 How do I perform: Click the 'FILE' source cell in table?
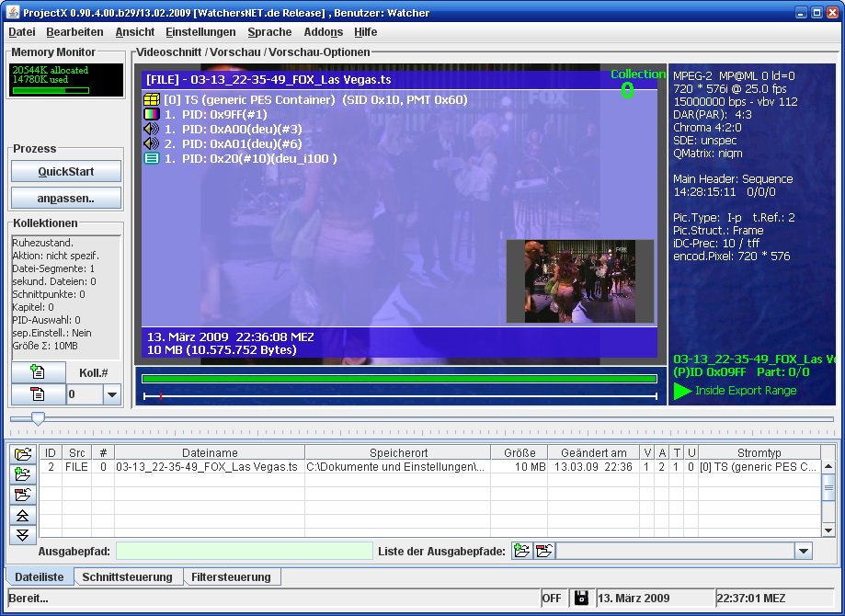point(76,467)
